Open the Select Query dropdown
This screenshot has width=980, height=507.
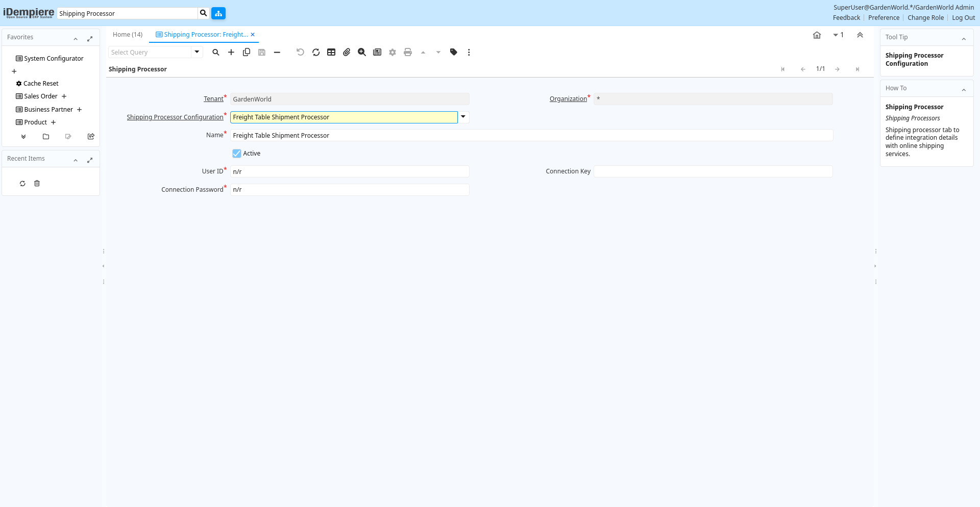pos(197,52)
